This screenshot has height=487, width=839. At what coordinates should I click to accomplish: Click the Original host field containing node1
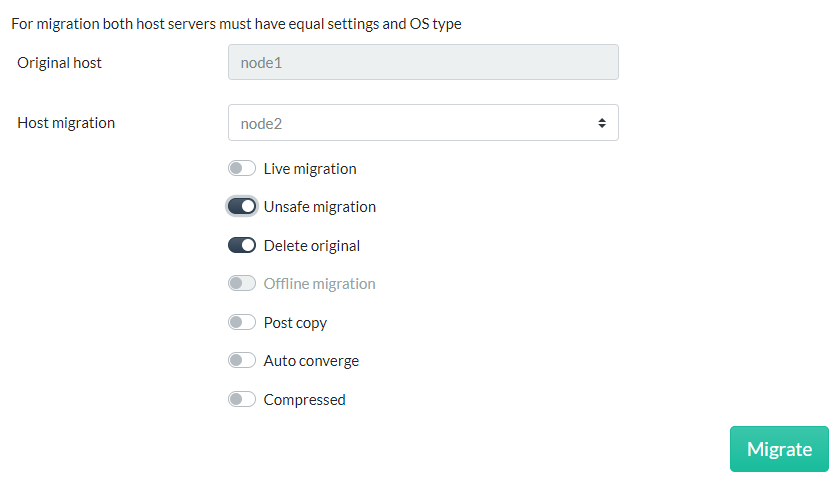[x=423, y=62]
